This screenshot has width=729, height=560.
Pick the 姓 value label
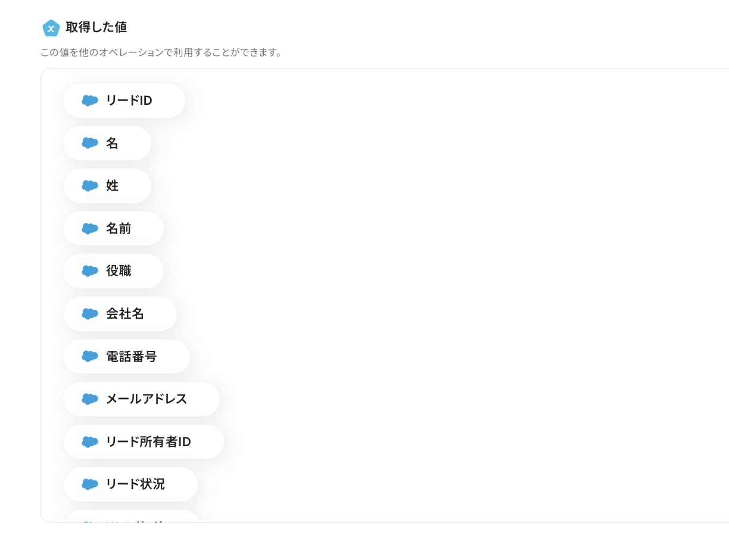[112, 186]
